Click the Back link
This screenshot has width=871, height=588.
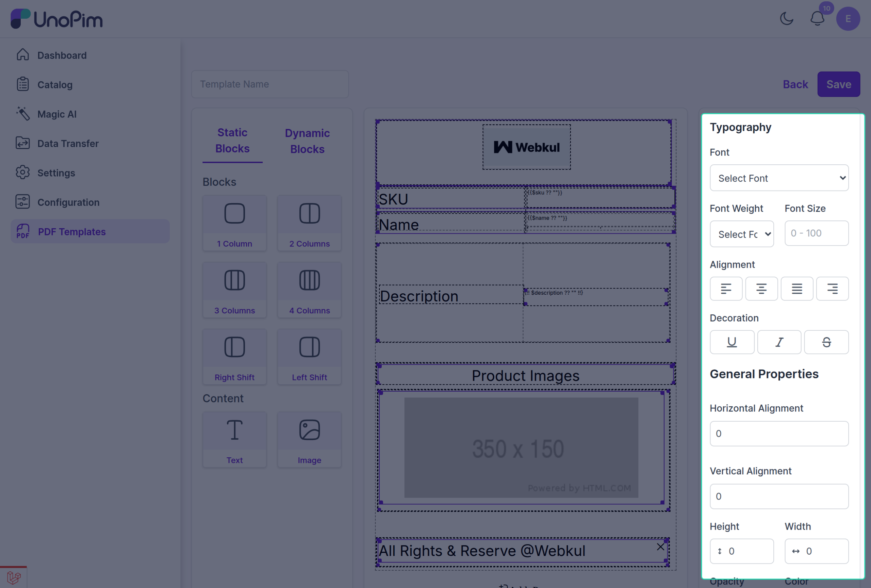pos(795,84)
